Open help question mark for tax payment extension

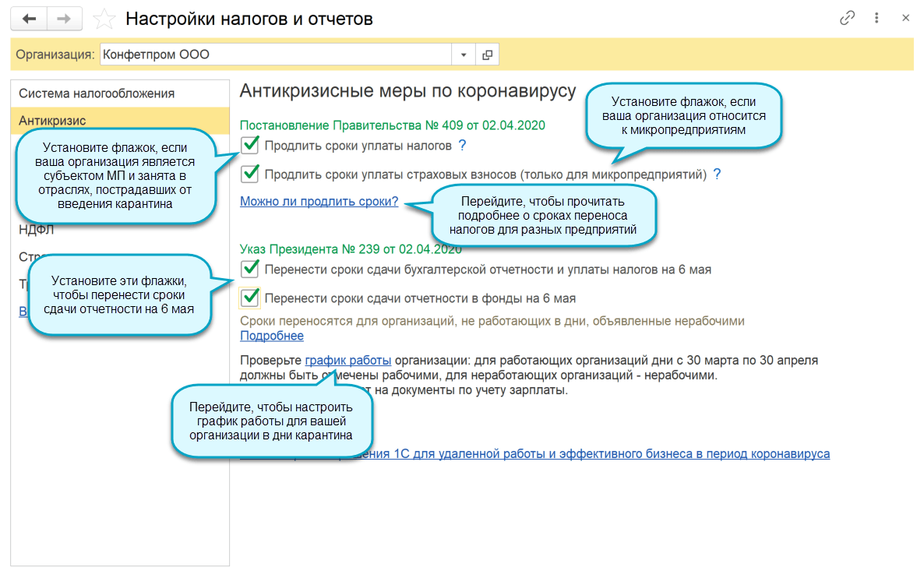(x=462, y=146)
